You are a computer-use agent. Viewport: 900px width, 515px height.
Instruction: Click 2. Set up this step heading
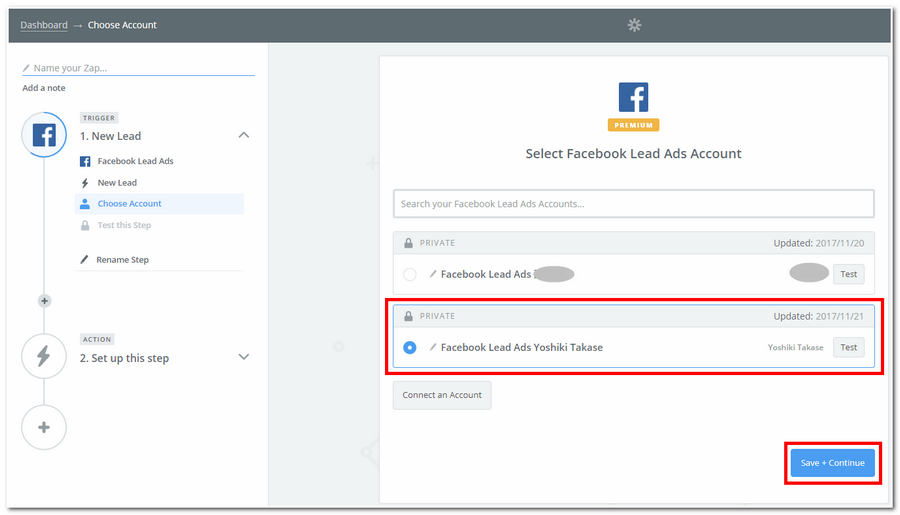point(125,358)
